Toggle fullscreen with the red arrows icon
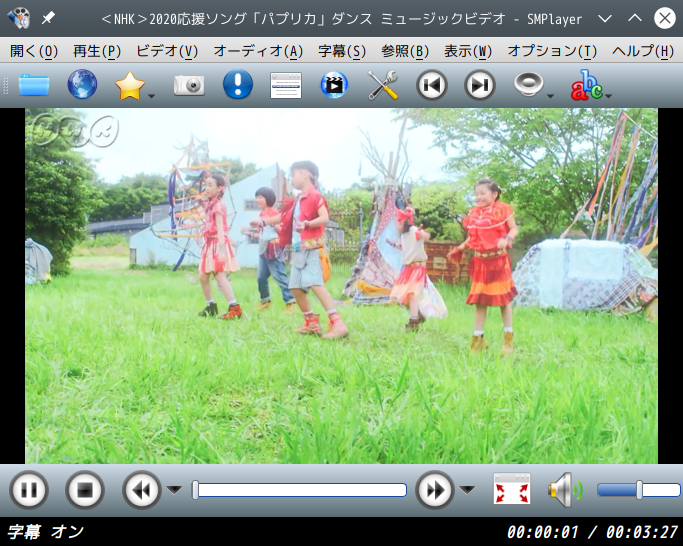Image resolution: width=683 pixels, height=546 pixels. (512, 488)
